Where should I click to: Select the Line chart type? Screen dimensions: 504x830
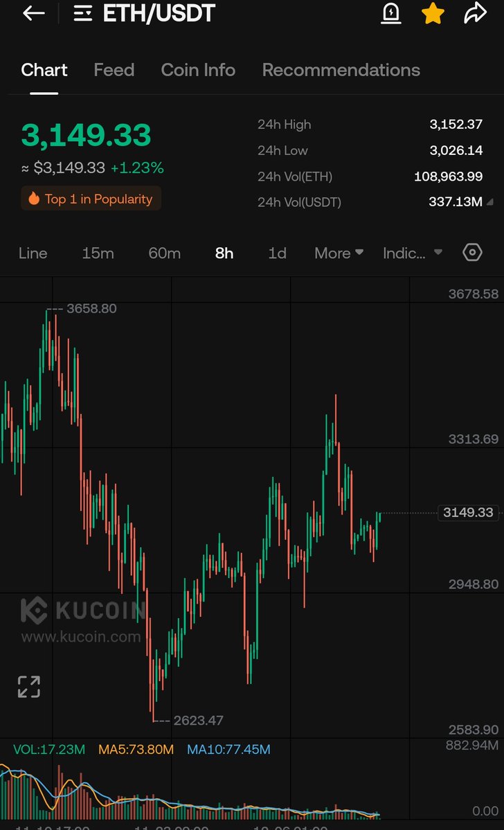click(x=33, y=253)
